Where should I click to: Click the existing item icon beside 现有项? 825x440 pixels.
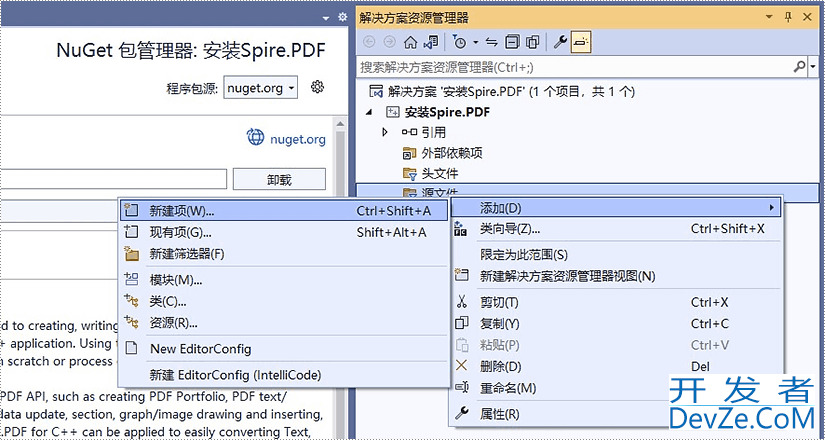click(131, 232)
